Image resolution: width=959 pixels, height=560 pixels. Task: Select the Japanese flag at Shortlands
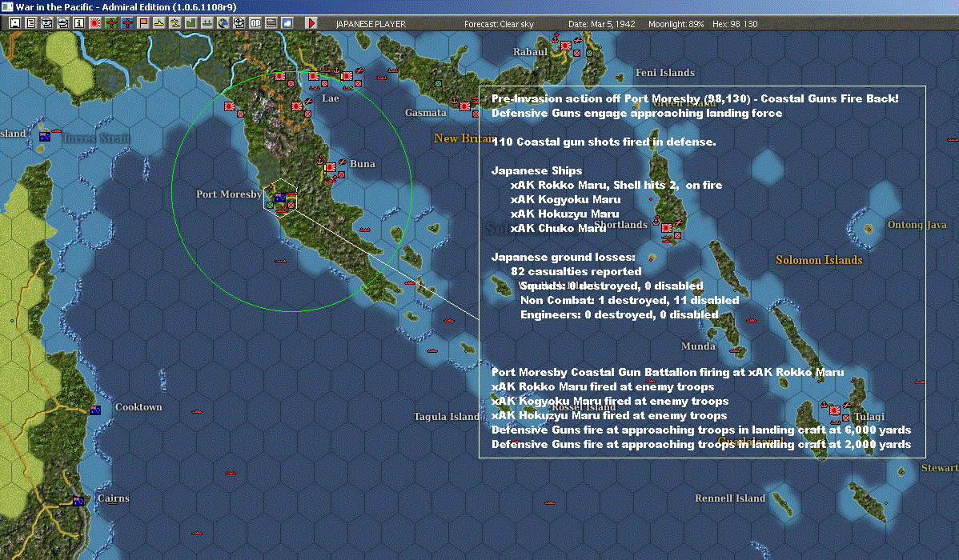(x=667, y=228)
